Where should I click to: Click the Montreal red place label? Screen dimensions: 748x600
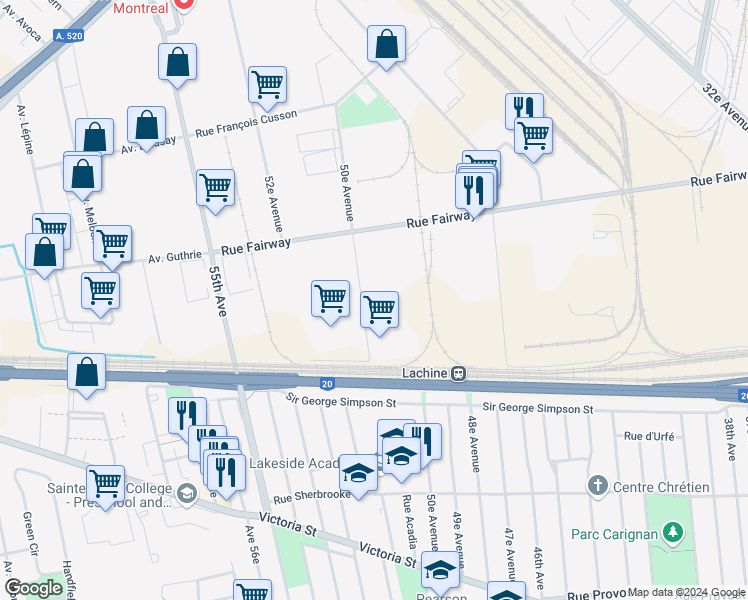141,8
